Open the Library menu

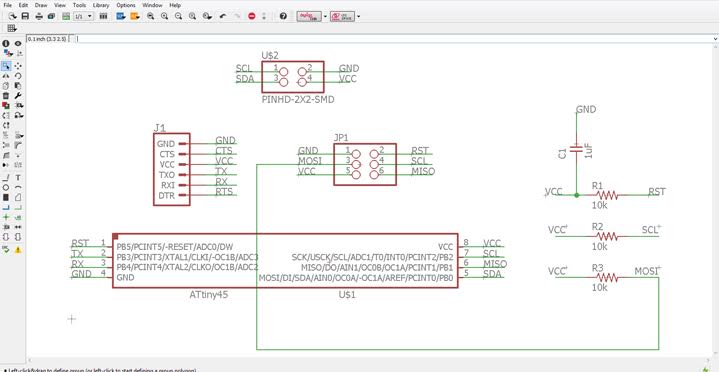tap(101, 5)
